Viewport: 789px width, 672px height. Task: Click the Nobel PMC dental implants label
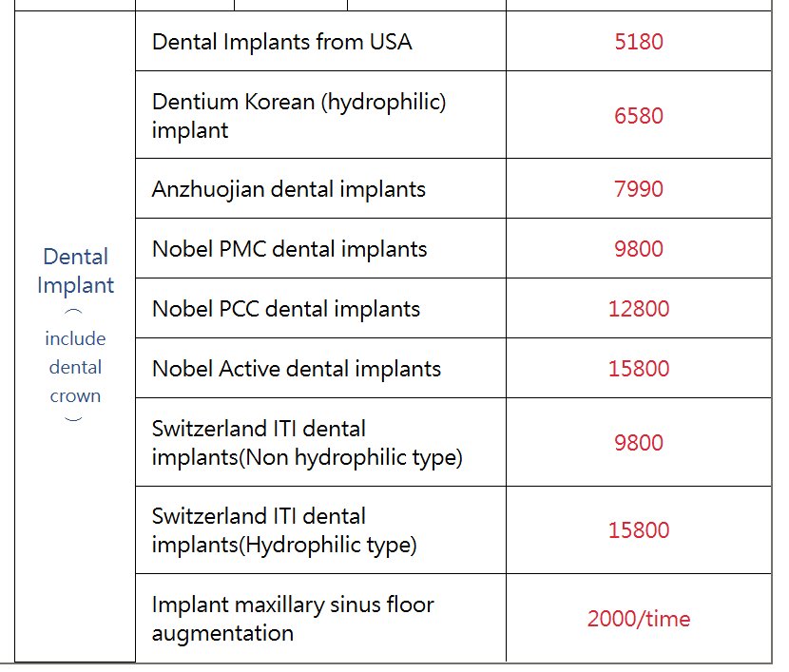click(290, 249)
